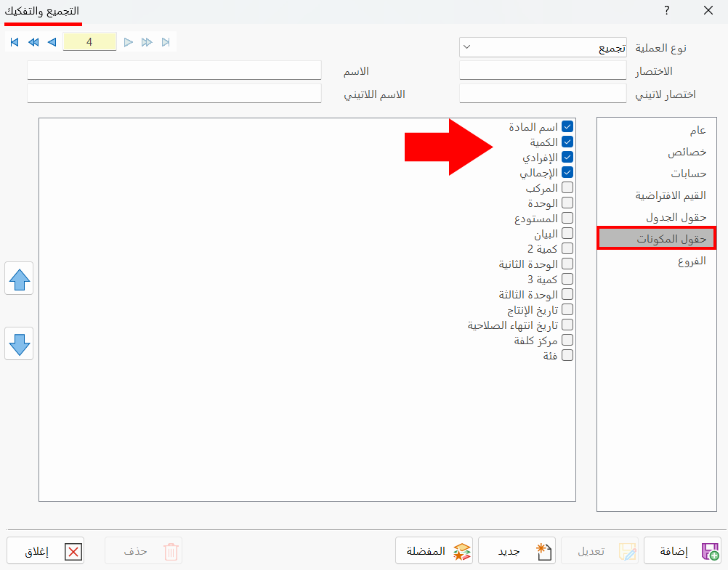Click the إضافة (Add) button
The image size is (728, 570).
[682, 551]
